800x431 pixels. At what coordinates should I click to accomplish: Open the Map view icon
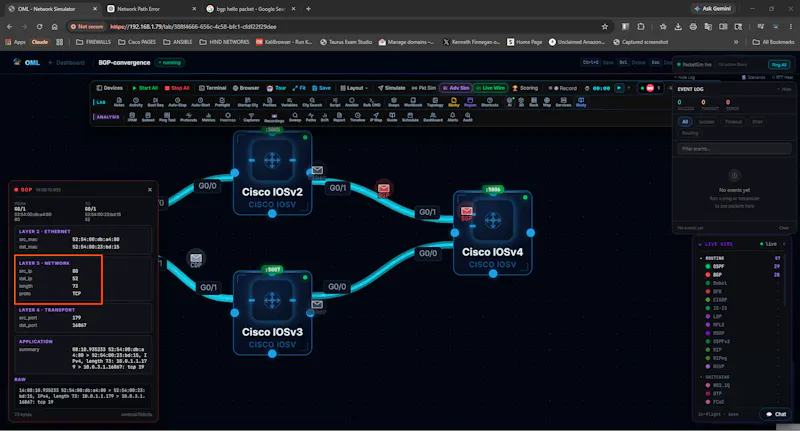pyautogui.click(x=547, y=102)
